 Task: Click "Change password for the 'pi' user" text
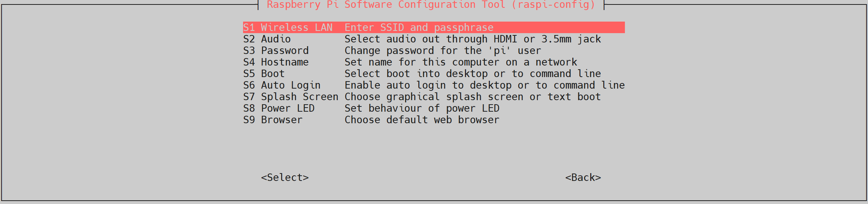(443, 51)
